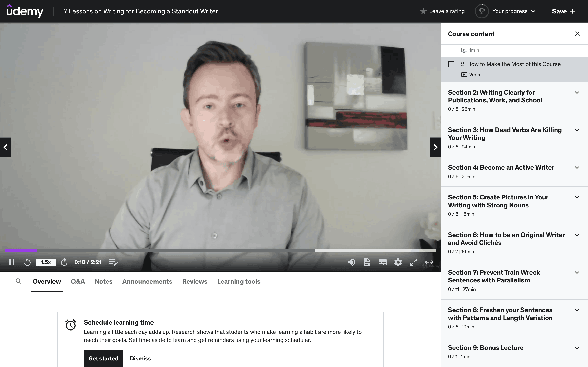
Task: Add a note at current time
Action: 114,262
